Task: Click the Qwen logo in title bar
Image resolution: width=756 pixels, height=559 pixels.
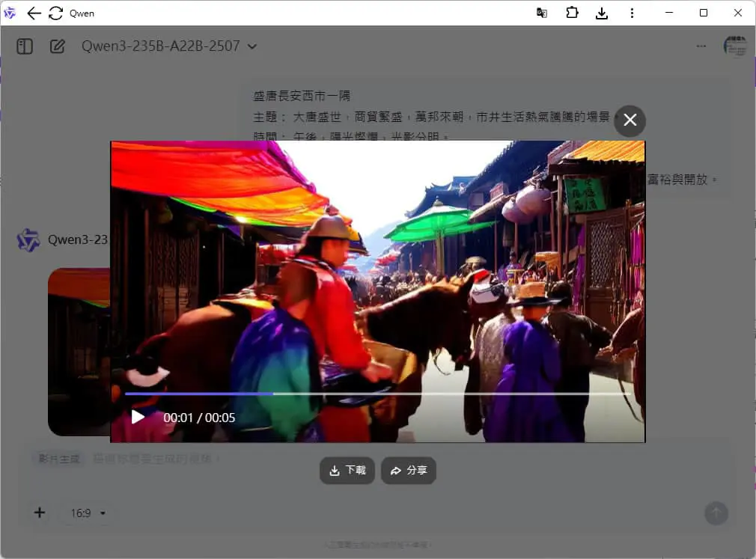Action: (x=10, y=13)
